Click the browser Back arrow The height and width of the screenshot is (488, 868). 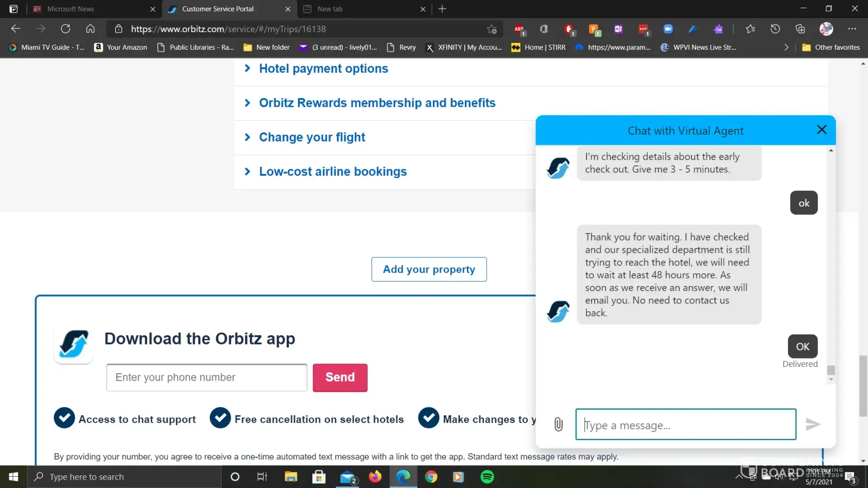pos(16,29)
